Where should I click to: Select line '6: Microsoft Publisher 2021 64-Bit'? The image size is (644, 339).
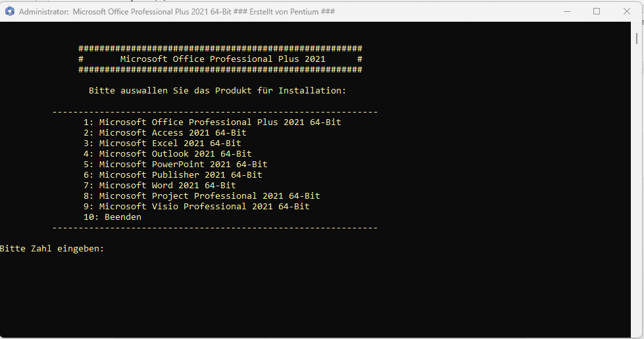tap(173, 174)
